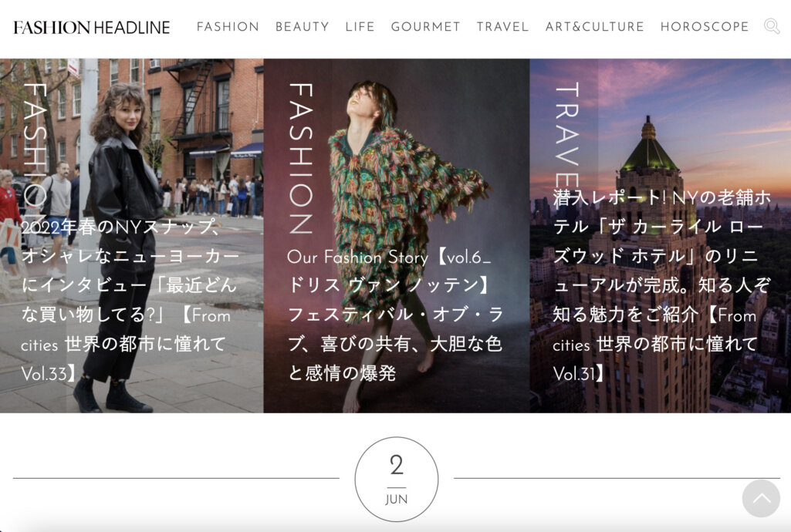The width and height of the screenshot is (791, 532).
Task: Open the search magnifying glass icon
Action: pyautogui.click(x=771, y=26)
